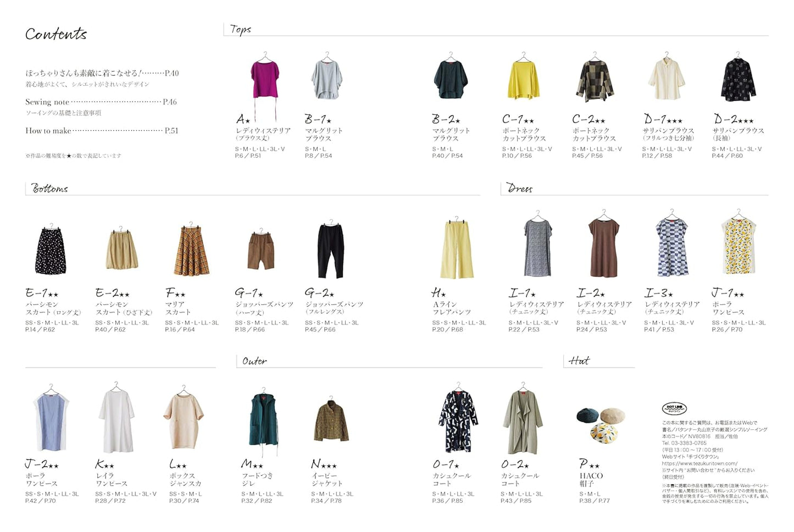This screenshot has width=794, height=532.
Task: Open the plaid Maria skirt F photo
Action: (x=191, y=251)
